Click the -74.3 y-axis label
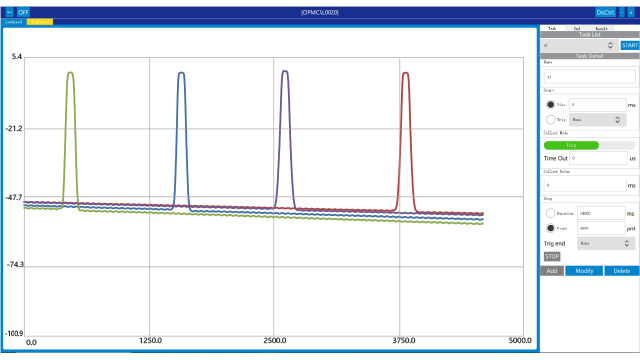The height and width of the screenshot is (360, 640). pyautogui.click(x=16, y=264)
